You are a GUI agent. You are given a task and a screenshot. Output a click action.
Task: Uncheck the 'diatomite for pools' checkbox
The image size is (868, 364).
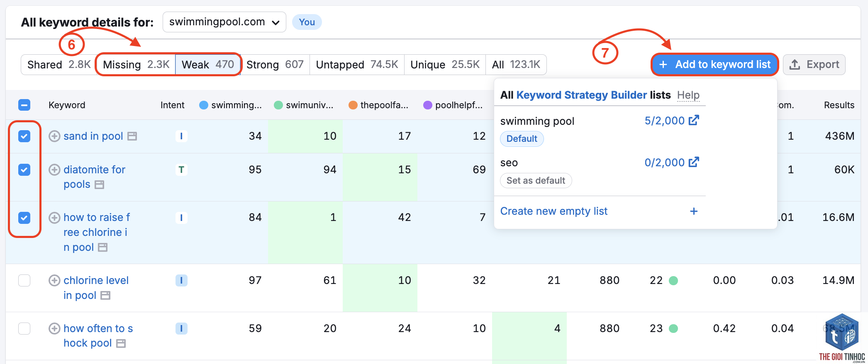[24, 170]
